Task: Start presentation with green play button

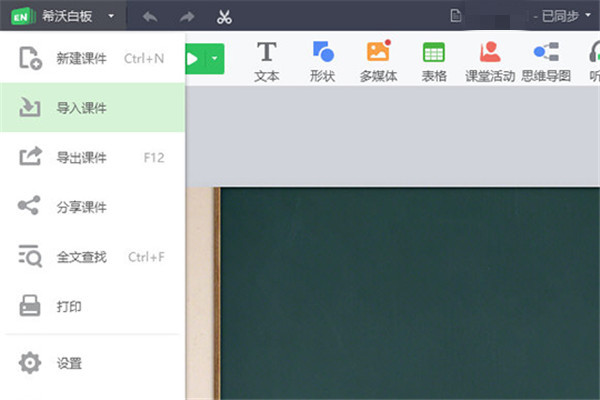Action: pos(194,59)
